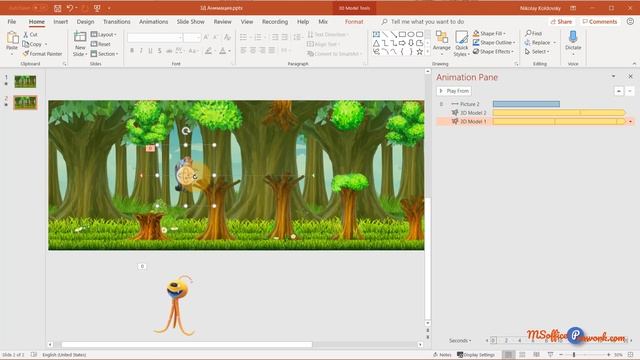
Task: Switch to Reading View icon
Action: (x=536, y=355)
